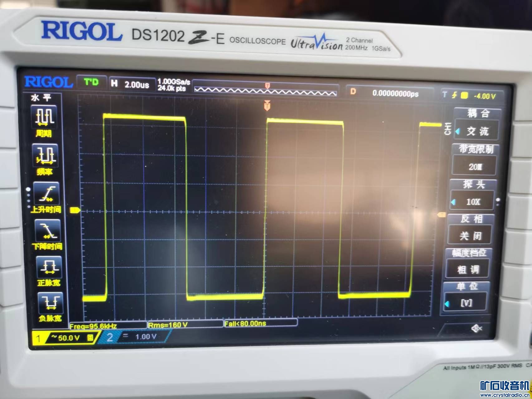The width and height of the screenshot is (532, 399).
Task: Click the Rms=160 V measurement
Action: tap(185, 325)
